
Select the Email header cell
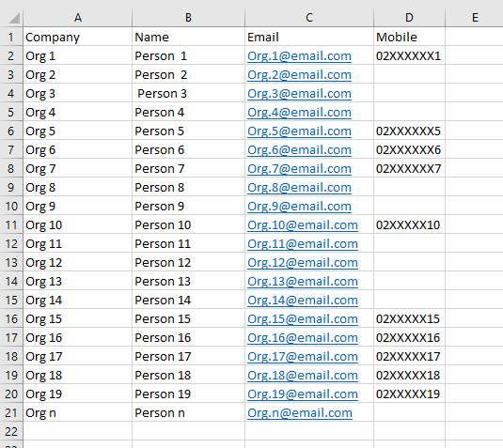pos(309,37)
